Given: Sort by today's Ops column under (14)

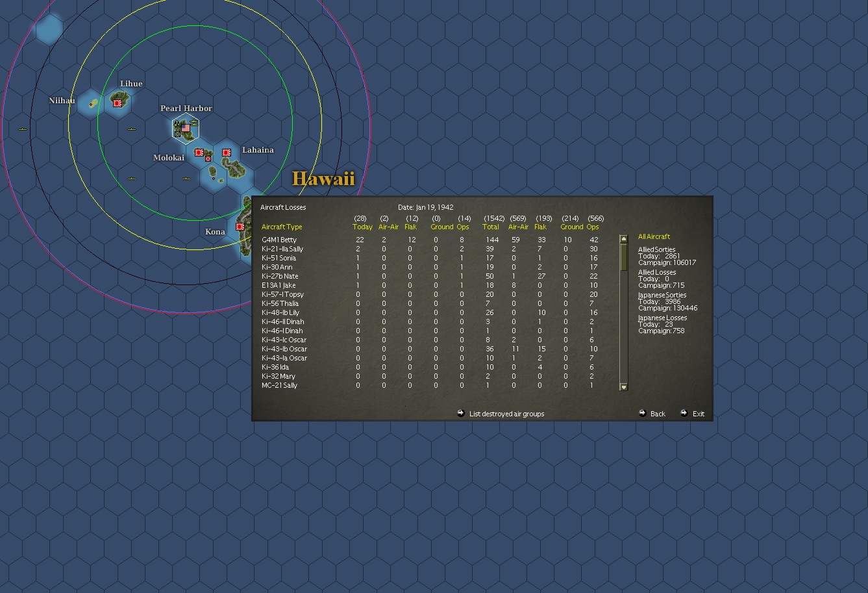Looking at the screenshot, I should (463, 227).
